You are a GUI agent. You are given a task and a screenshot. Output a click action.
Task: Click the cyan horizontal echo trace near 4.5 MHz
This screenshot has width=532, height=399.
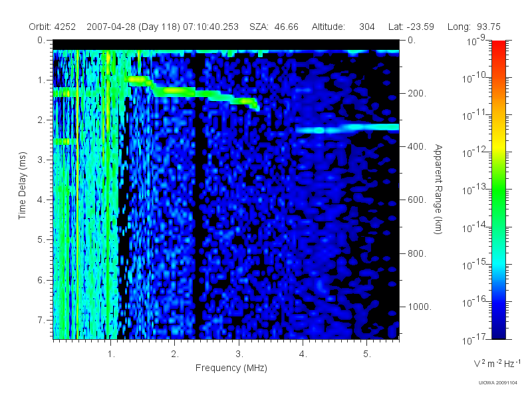tap(347, 128)
